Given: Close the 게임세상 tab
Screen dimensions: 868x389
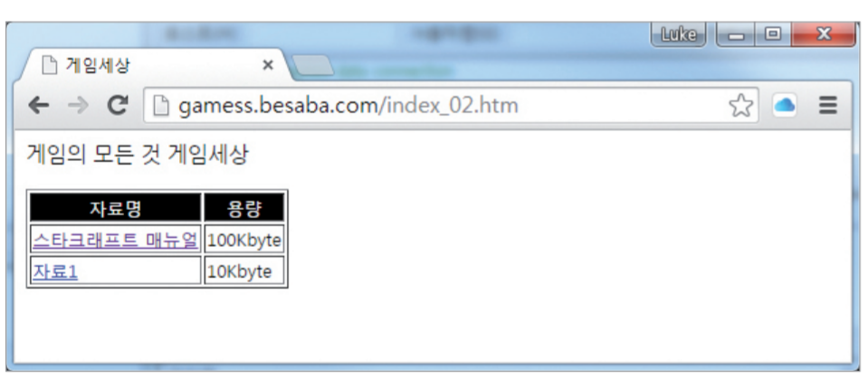Looking at the screenshot, I should pos(268,65).
